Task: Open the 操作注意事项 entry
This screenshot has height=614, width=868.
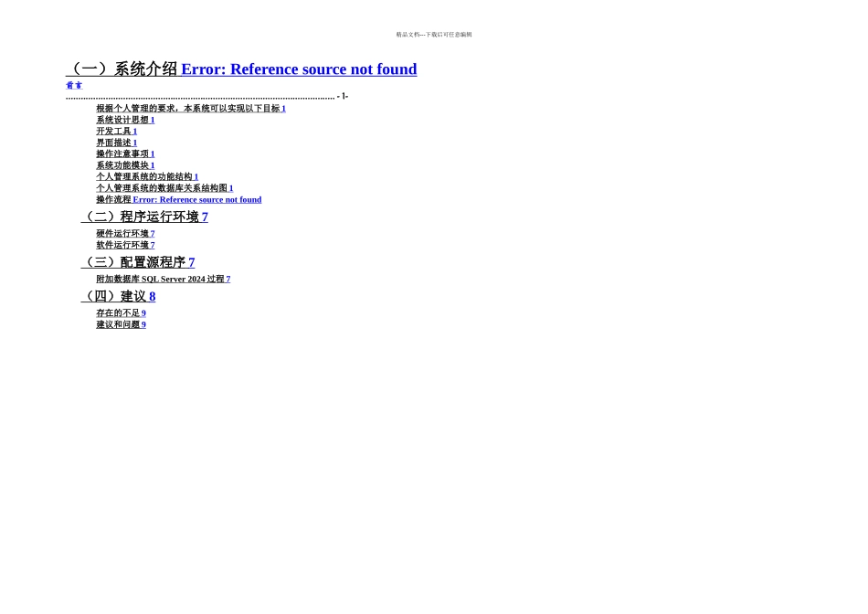Action: click(126, 153)
